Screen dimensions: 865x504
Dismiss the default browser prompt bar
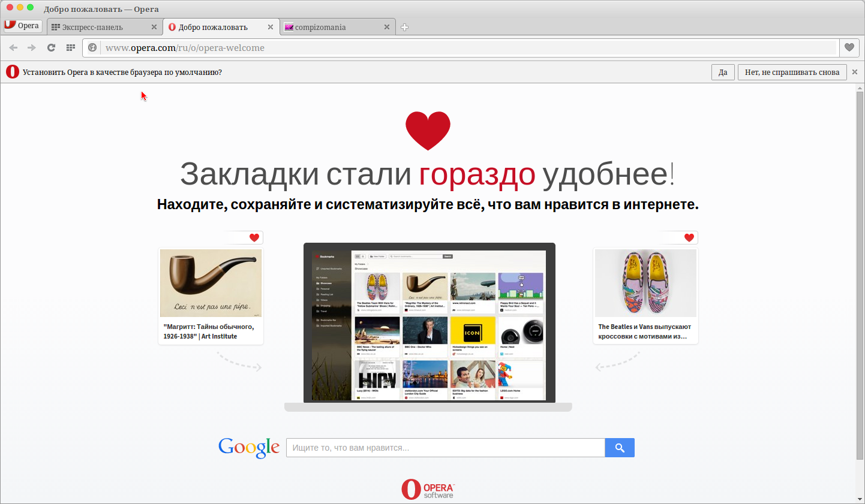(855, 72)
